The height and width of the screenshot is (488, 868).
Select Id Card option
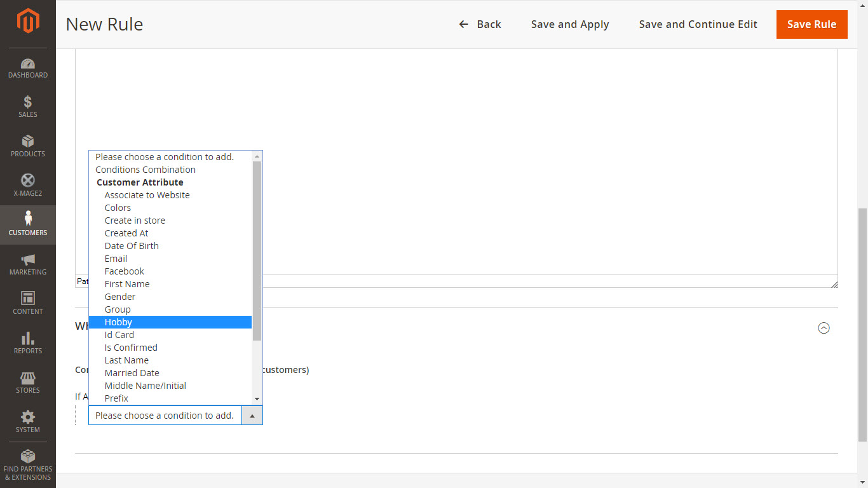170,335
